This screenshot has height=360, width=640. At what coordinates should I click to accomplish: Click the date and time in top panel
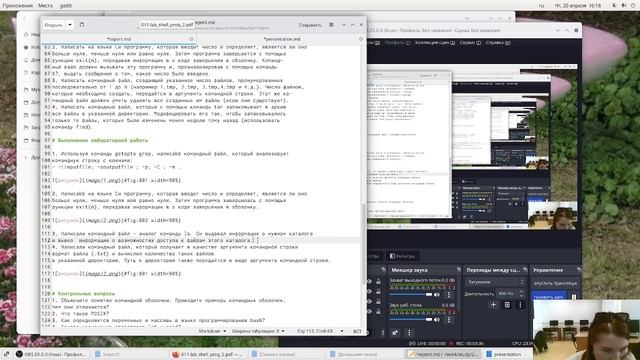click(578, 6)
